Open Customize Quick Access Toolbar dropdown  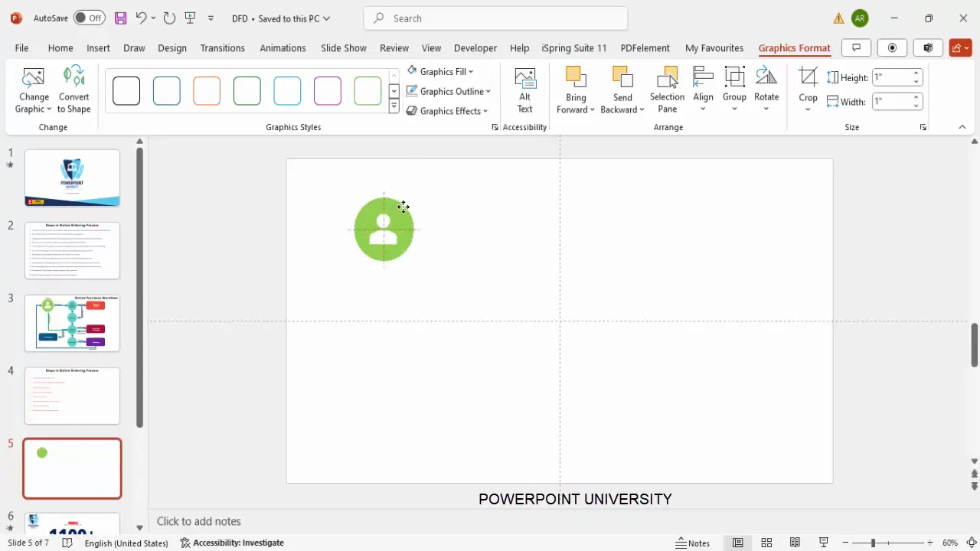pos(211,18)
